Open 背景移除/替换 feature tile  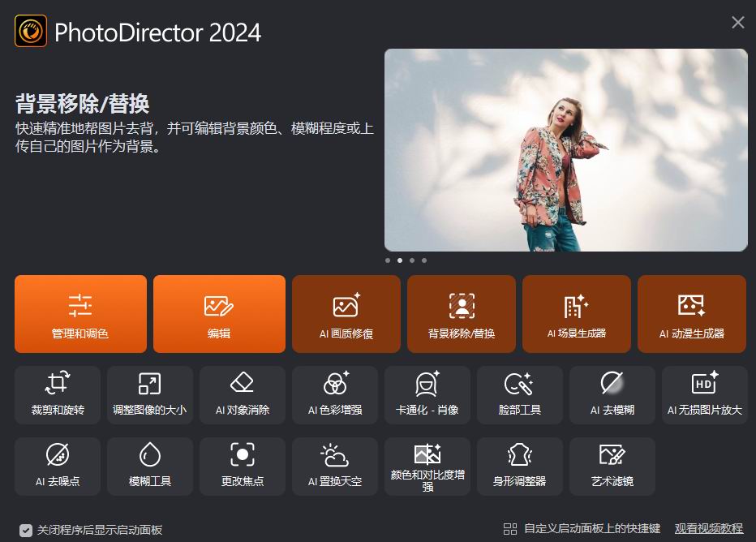pos(462,314)
